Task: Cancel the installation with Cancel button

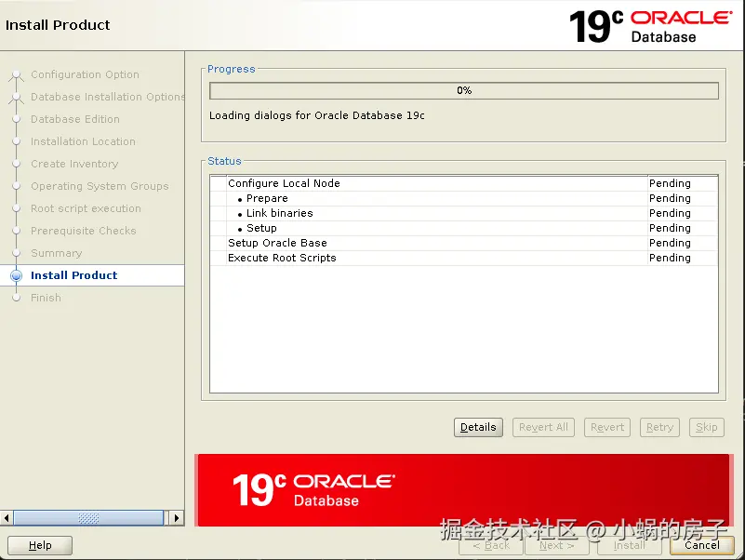Action: tap(702, 545)
